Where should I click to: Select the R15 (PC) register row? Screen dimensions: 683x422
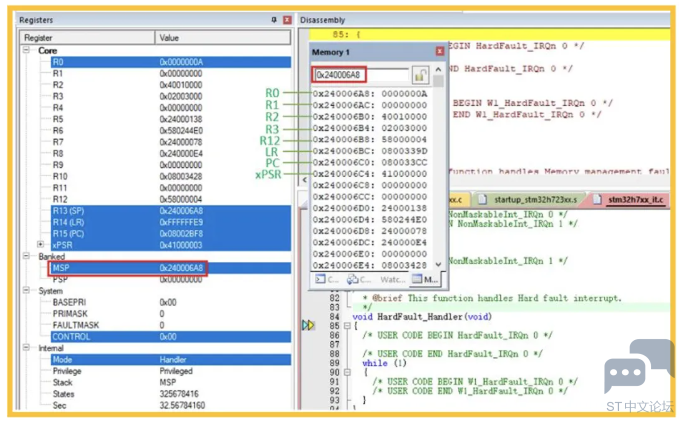pyautogui.click(x=171, y=233)
